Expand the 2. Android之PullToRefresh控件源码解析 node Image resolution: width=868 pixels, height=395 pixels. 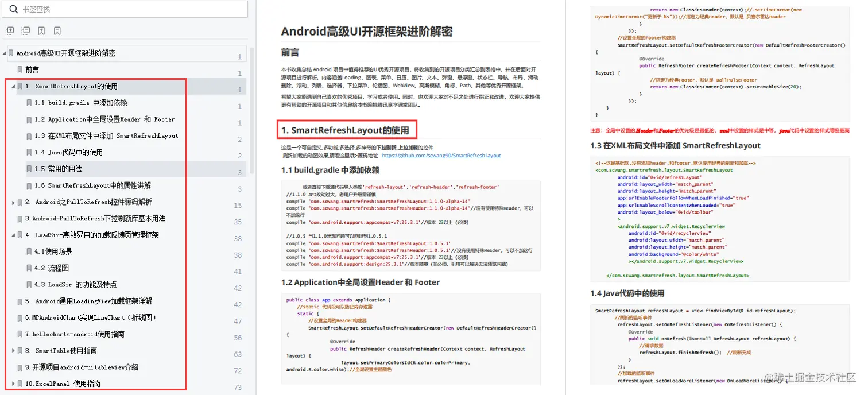[13, 202]
